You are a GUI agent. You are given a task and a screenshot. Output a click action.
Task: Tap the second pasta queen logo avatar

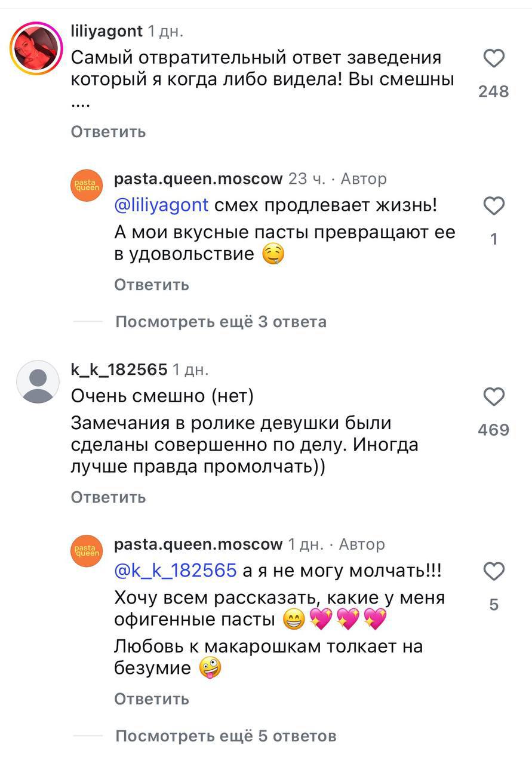point(87,552)
